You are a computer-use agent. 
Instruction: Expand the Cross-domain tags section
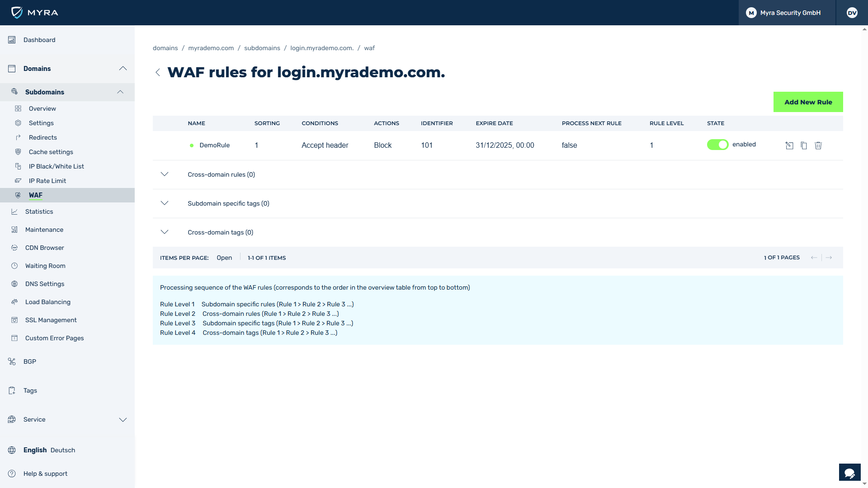point(165,232)
